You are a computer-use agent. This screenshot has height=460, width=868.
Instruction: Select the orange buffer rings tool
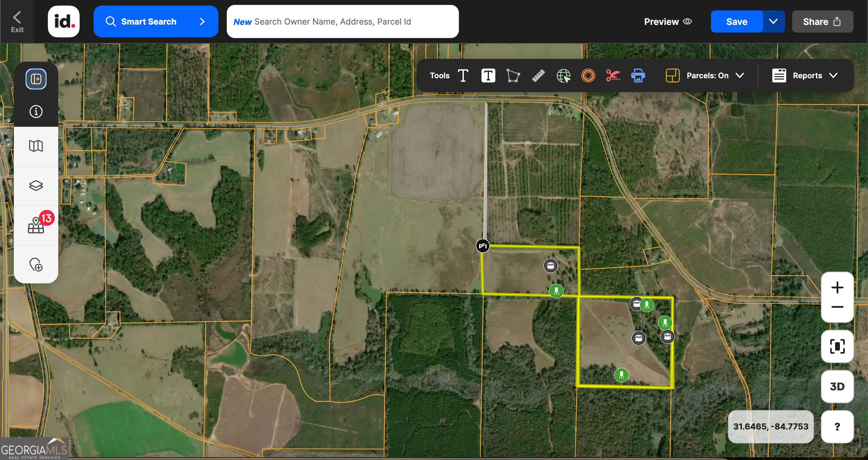[588, 76]
